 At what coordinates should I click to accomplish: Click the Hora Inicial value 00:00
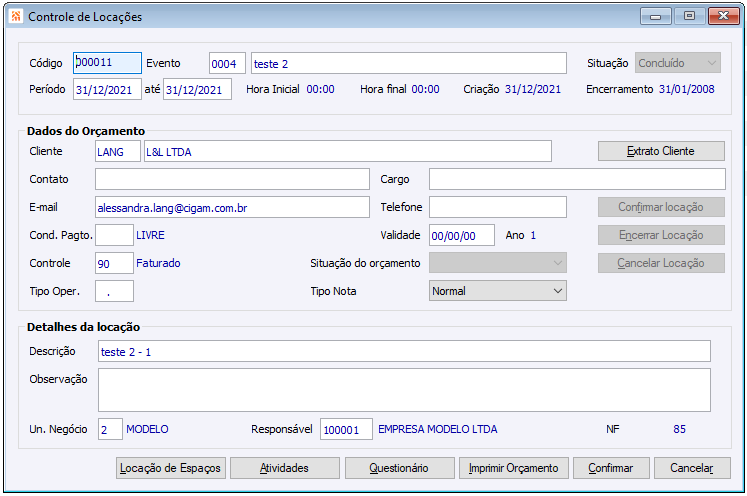(x=320, y=89)
